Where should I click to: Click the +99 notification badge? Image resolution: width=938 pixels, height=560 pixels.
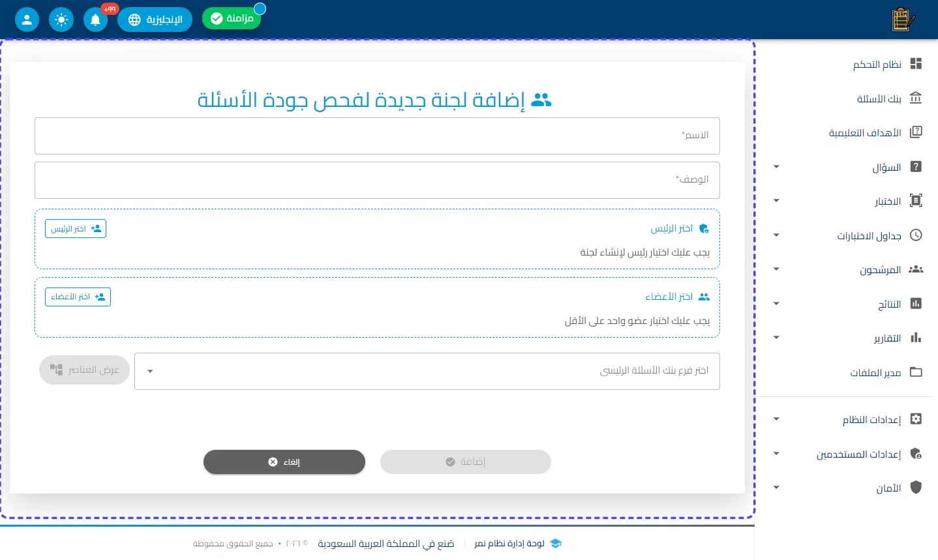click(110, 9)
